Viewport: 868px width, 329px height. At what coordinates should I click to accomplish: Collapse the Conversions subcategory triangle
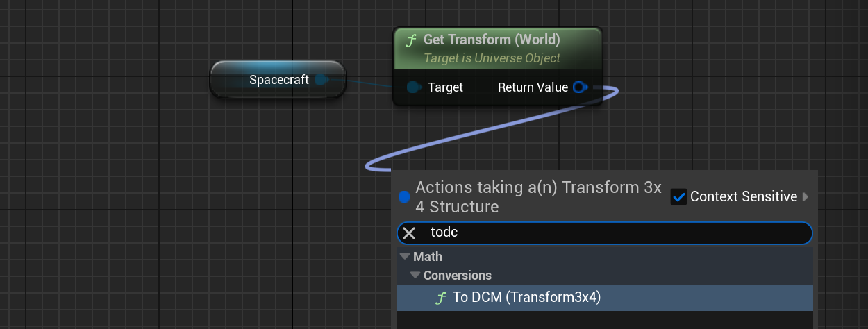tap(415, 276)
